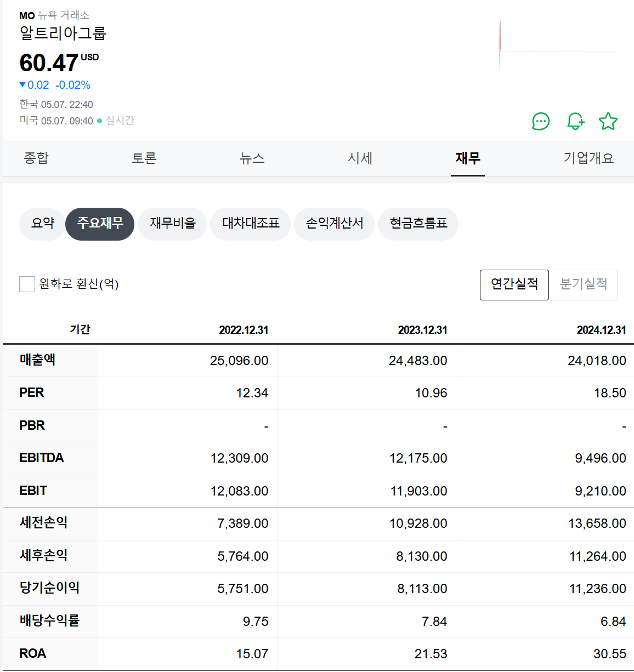Show 재무비율 section

[172, 224]
